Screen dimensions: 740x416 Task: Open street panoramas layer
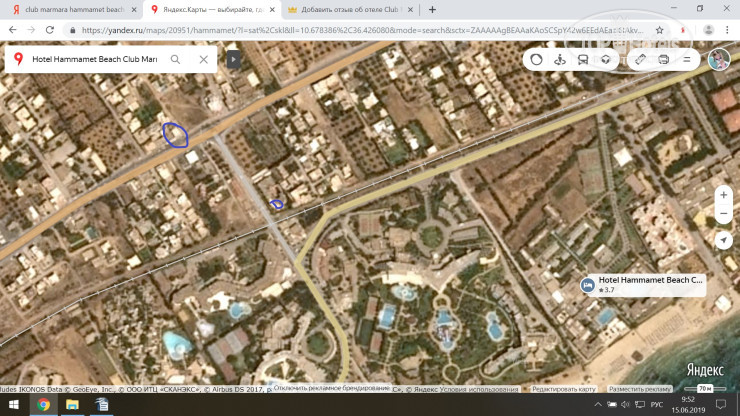(x=559, y=59)
